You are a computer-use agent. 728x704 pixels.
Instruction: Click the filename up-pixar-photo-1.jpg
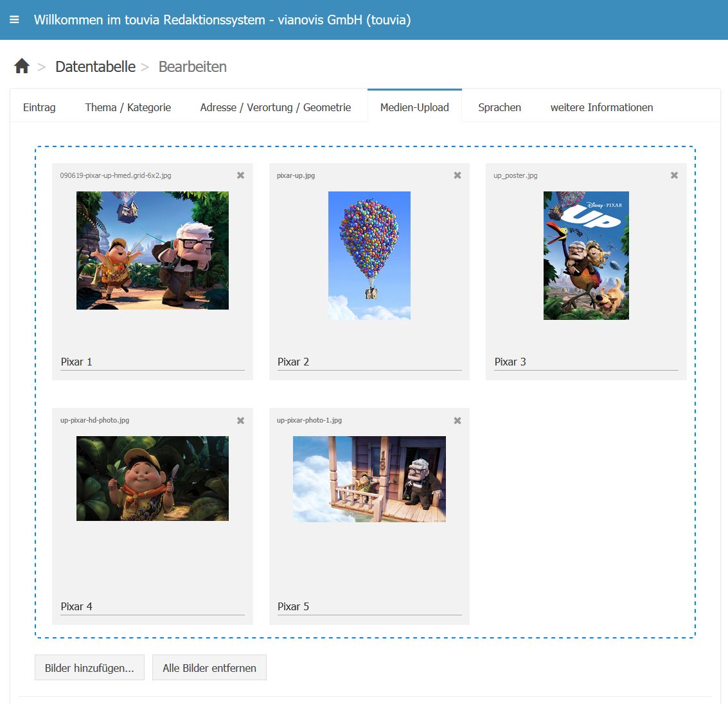pyautogui.click(x=309, y=420)
